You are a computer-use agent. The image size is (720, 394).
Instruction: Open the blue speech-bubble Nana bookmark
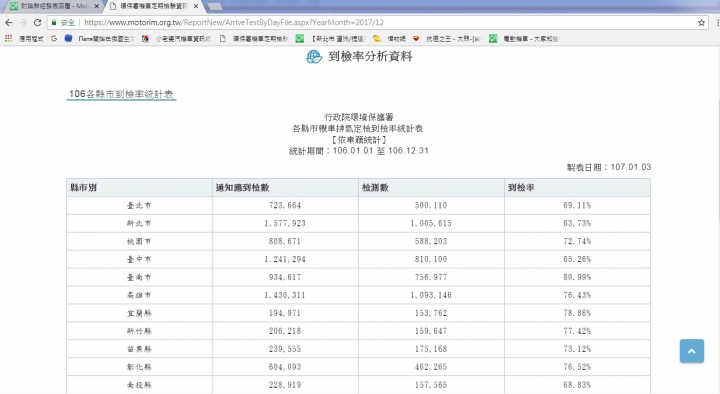click(x=100, y=39)
